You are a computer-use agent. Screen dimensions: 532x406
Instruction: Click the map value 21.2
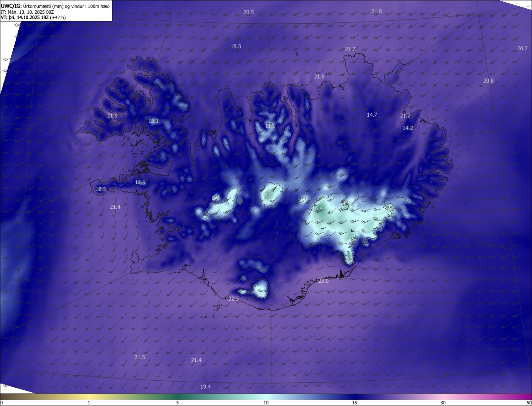pyautogui.click(x=405, y=116)
